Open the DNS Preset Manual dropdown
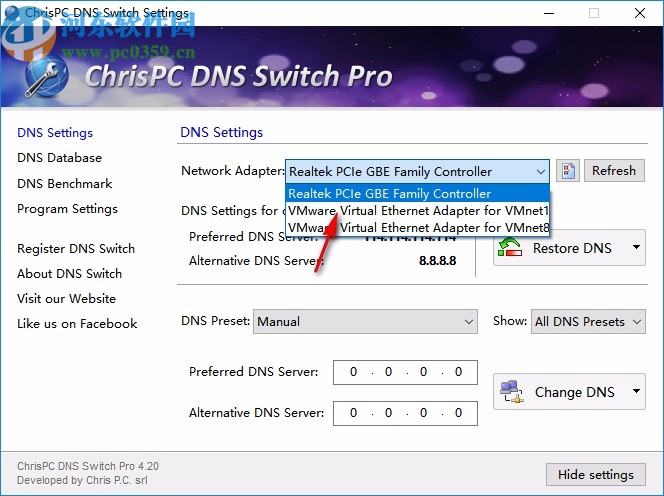 pyautogui.click(x=365, y=321)
